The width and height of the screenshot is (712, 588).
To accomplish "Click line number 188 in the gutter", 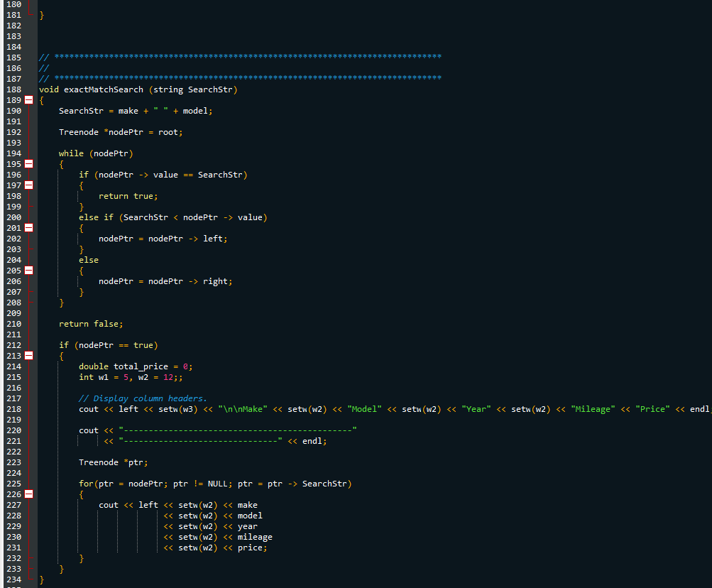I will tap(13, 89).
